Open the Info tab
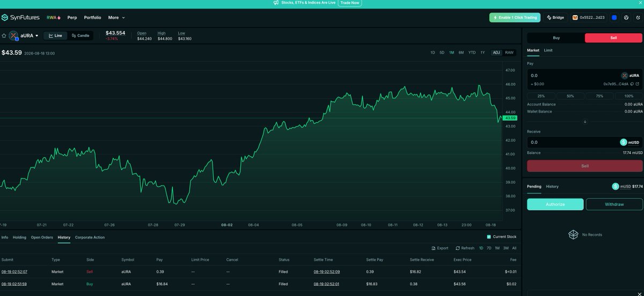 4,237
